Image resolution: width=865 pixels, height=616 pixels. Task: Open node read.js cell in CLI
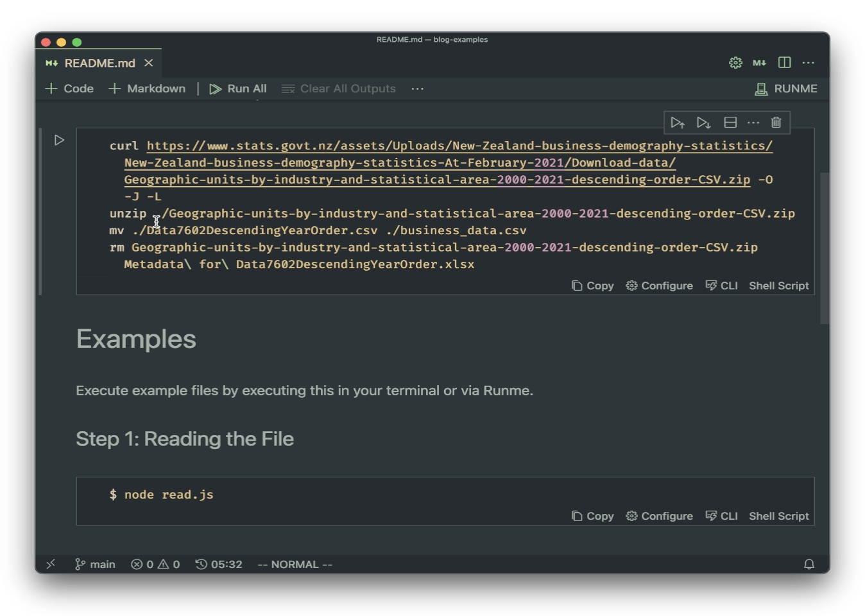[721, 516]
